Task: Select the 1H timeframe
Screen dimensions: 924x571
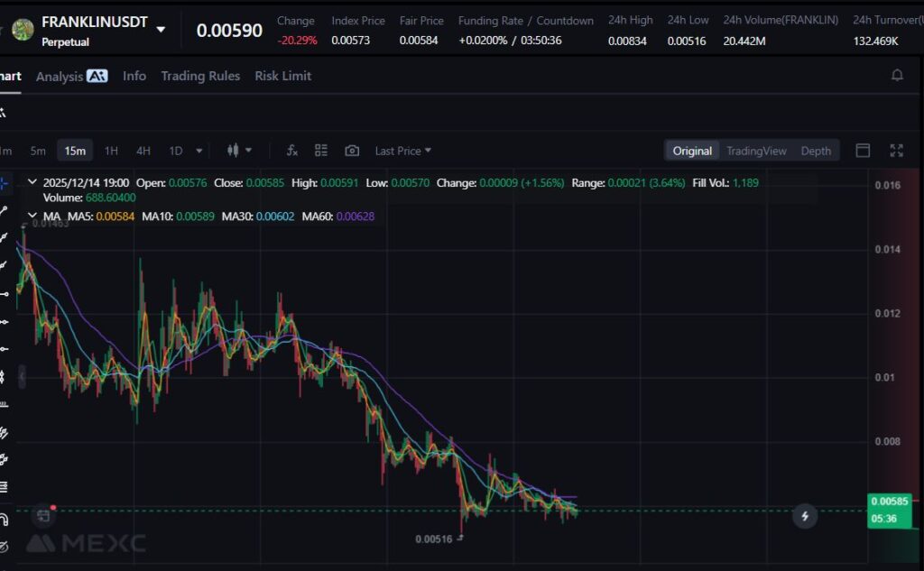Action: pyautogui.click(x=111, y=151)
